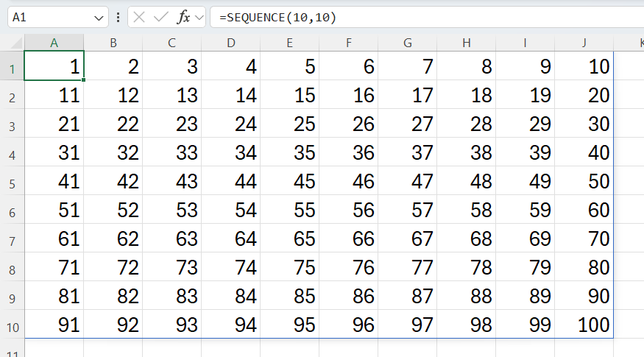Click cell containing 85
This screenshot has height=357, width=644.
289,296
